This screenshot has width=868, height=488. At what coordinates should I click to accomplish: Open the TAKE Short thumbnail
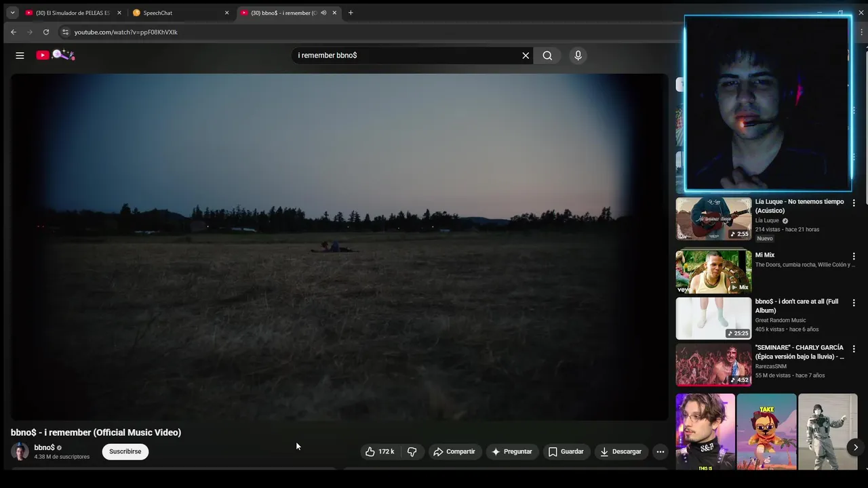pos(766,431)
